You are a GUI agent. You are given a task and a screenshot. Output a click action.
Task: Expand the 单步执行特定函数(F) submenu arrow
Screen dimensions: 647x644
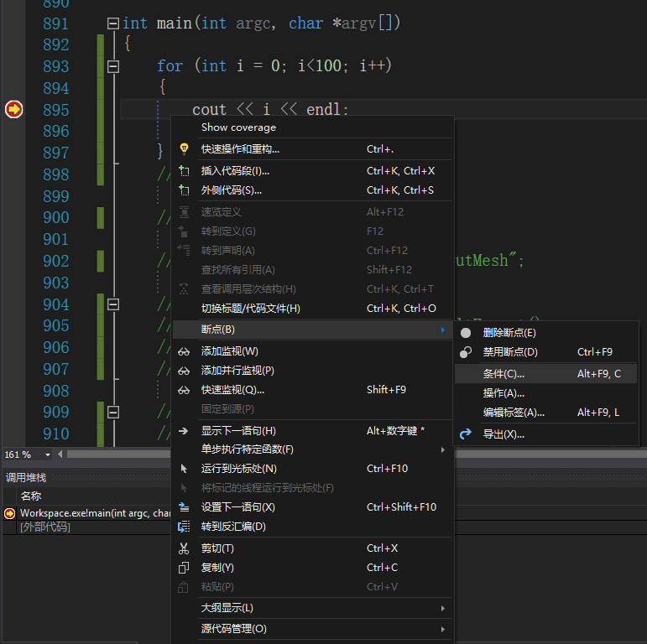click(x=443, y=449)
